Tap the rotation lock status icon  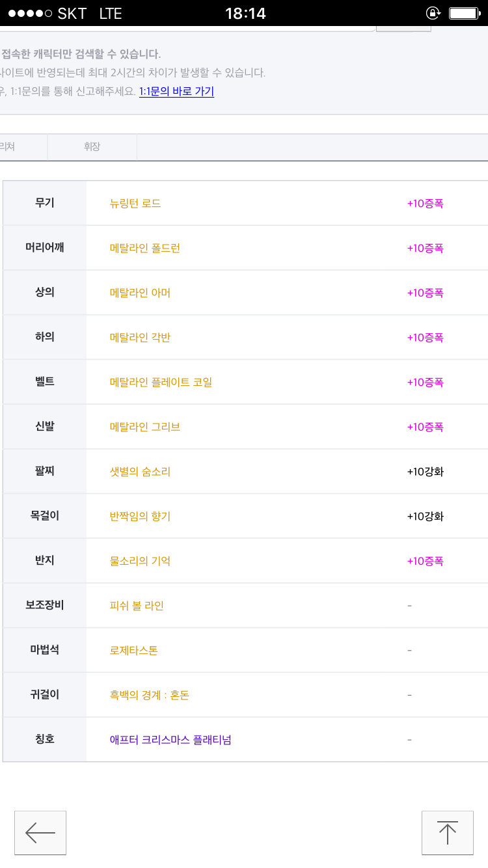[x=433, y=13]
